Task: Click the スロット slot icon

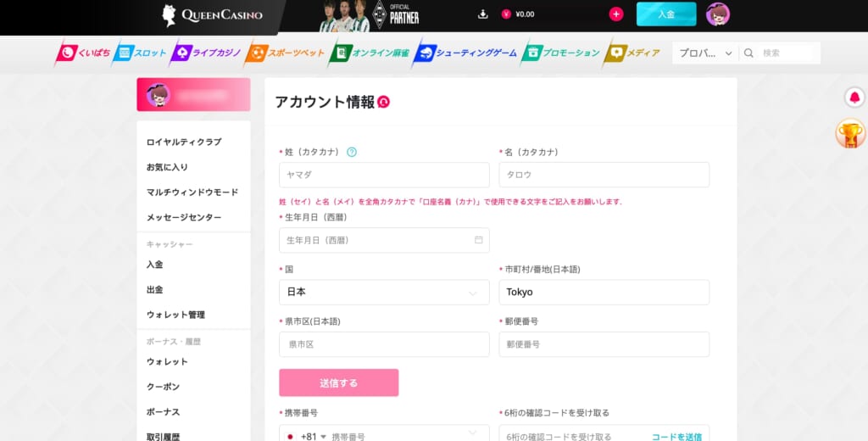Action: pos(124,53)
